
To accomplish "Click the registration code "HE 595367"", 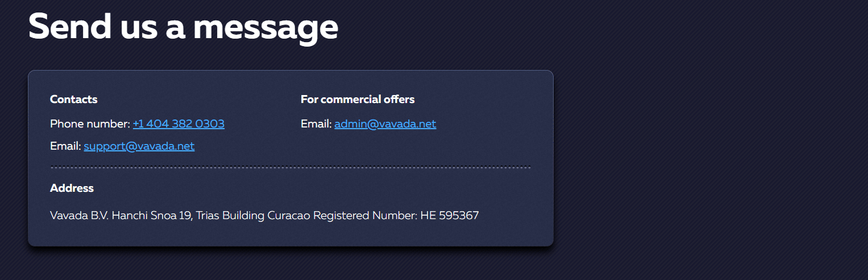I will point(450,216).
